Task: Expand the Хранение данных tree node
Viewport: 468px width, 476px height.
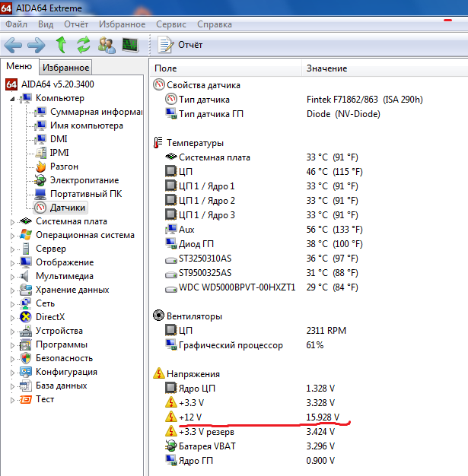Action: tap(12, 290)
